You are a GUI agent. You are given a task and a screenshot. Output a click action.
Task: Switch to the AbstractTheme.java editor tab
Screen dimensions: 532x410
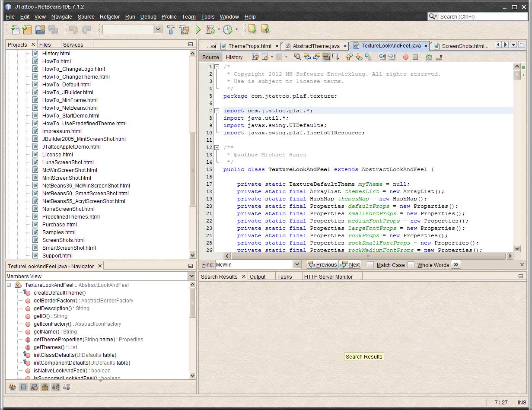click(x=316, y=46)
